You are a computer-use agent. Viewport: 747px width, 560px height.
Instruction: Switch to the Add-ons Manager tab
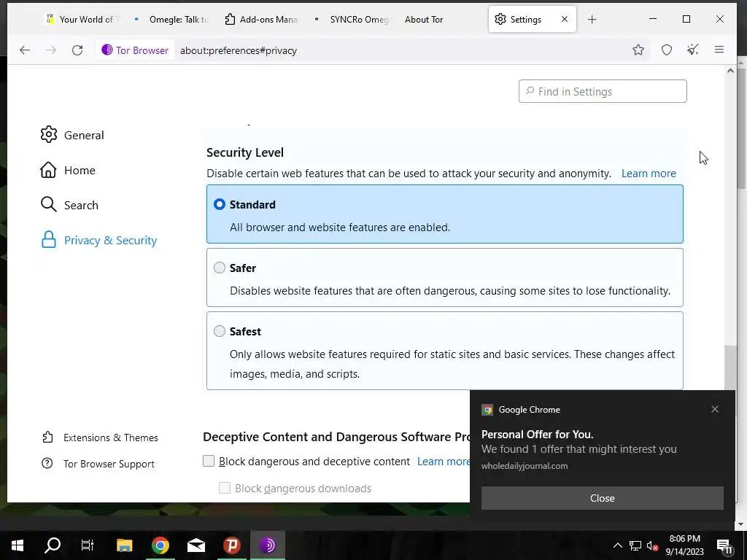coord(261,20)
